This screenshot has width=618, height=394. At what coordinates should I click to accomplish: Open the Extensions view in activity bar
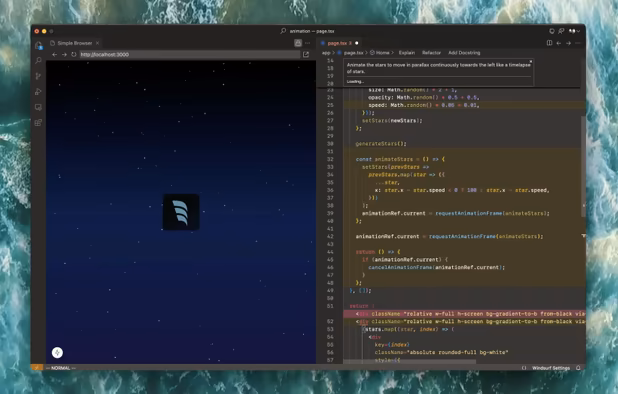coord(38,123)
